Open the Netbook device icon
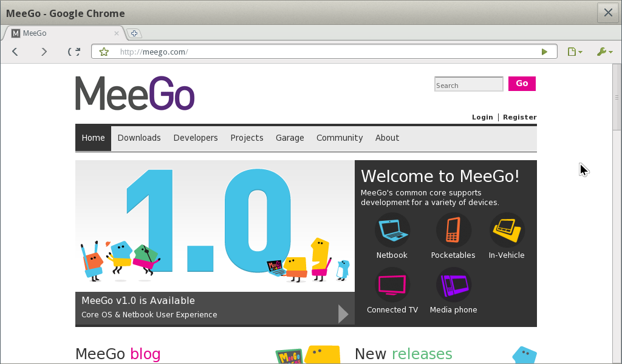The width and height of the screenshot is (622, 364). (x=392, y=231)
